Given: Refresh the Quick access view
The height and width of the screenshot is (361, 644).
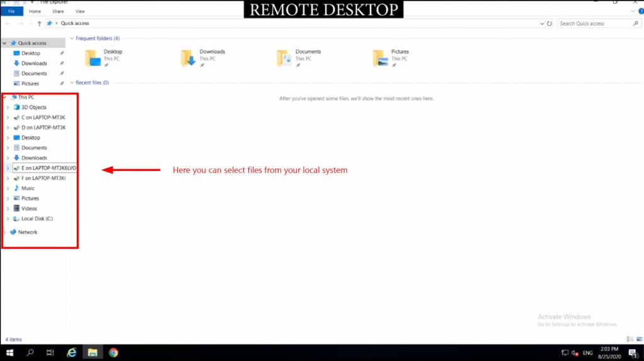Looking at the screenshot, I should 549,23.
